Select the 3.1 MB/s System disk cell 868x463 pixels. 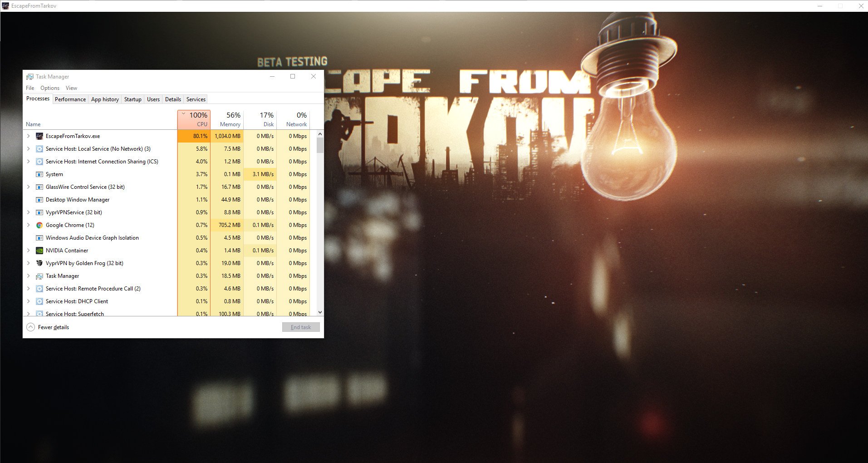[260, 174]
